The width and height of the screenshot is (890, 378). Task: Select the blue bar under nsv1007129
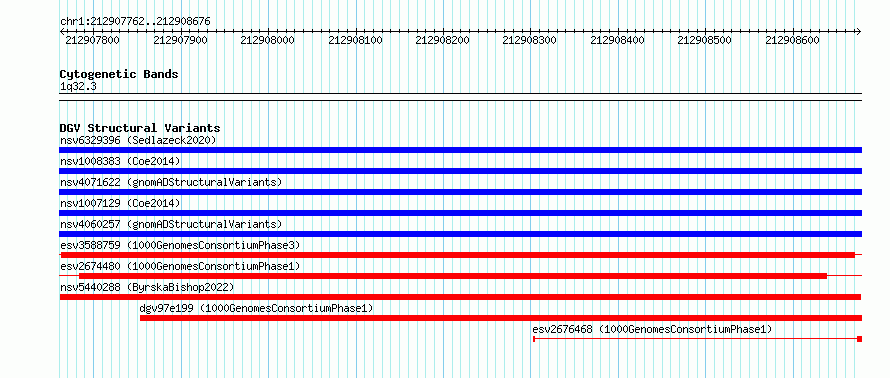(x=460, y=213)
